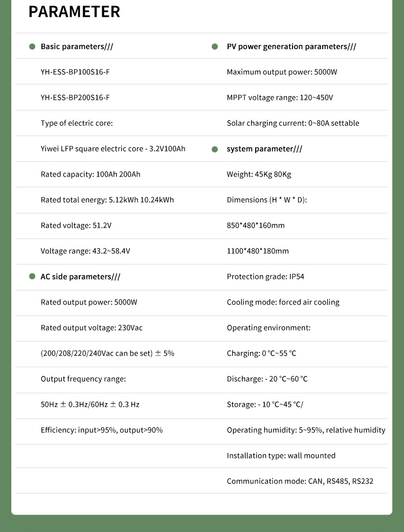This screenshot has width=404, height=532.
Task: Select the MPPT voltage range text
Action: click(x=280, y=98)
